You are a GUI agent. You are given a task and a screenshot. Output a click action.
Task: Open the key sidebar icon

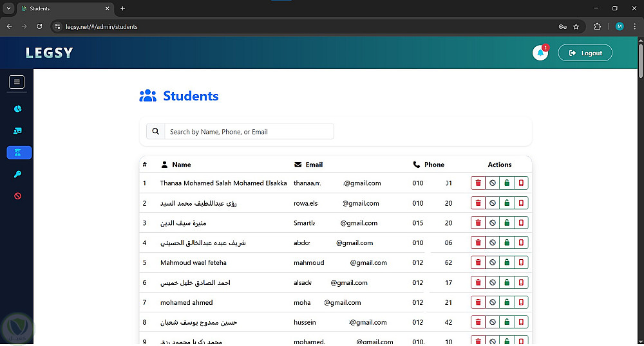click(17, 174)
